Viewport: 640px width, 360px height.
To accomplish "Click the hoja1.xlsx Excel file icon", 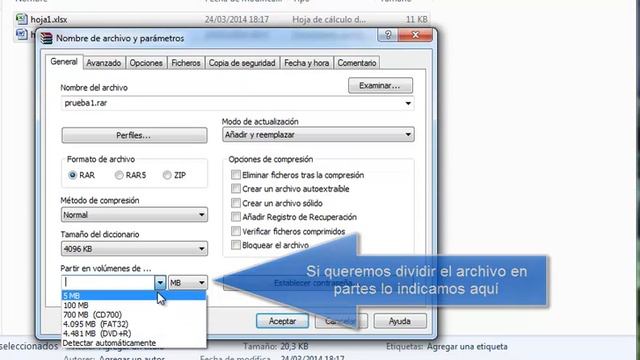I will pos(21,19).
